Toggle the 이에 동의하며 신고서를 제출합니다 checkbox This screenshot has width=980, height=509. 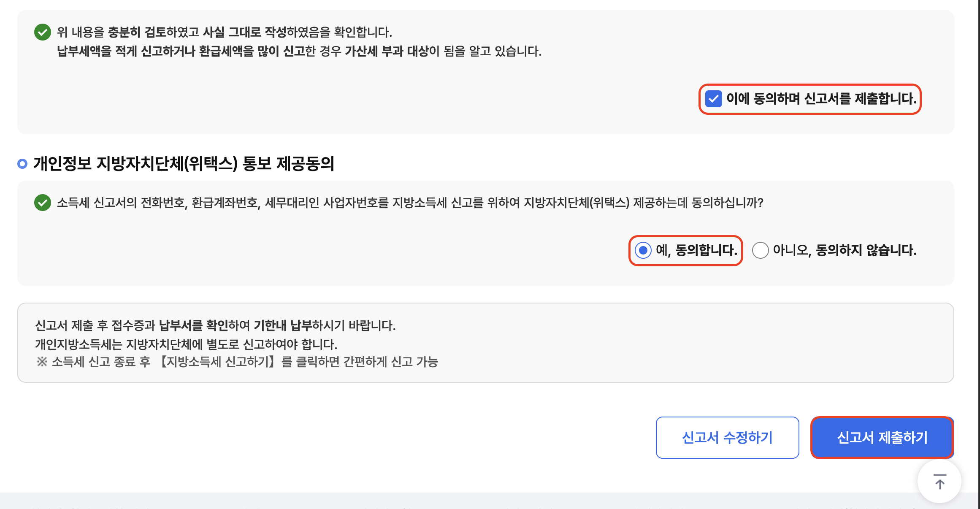713,99
